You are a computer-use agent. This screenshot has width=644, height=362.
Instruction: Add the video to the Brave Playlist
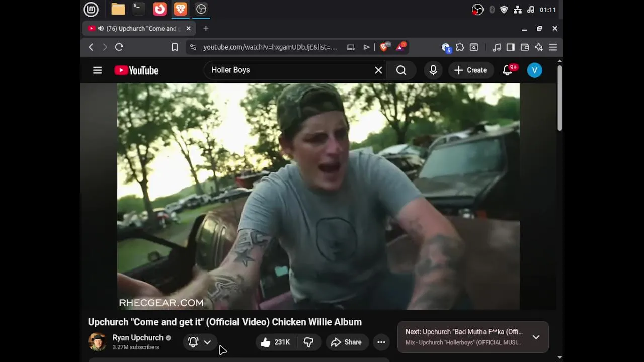(x=366, y=47)
